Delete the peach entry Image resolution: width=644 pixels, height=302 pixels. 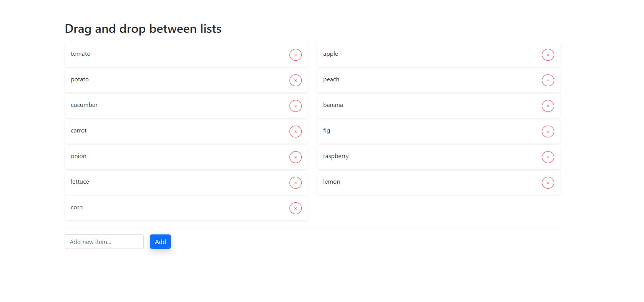tap(548, 81)
